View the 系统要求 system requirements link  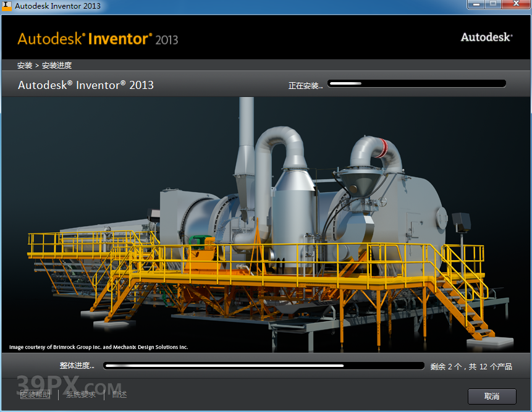pos(80,394)
